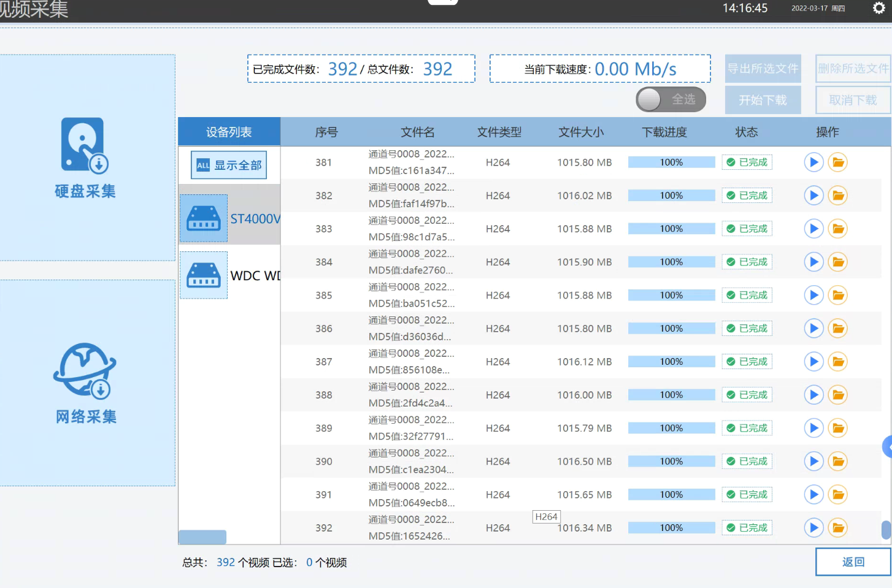Click the 状态 column header
The height and width of the screenshot is (588, 892).
coord(747,132)
